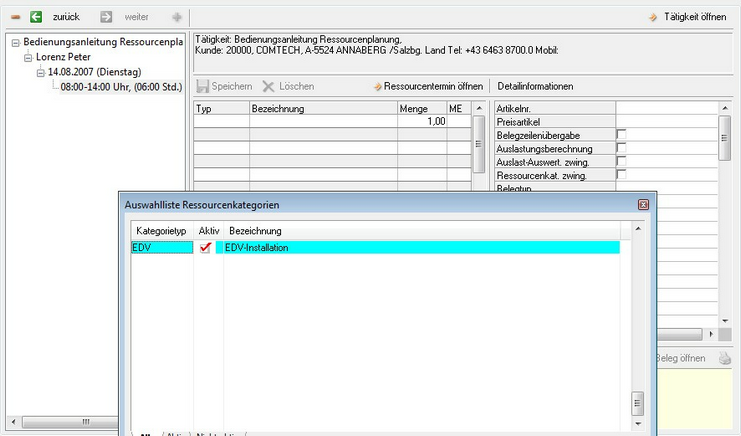
Task: Collapse the Lorenz Peter tree node
Action: click(28, 58)
